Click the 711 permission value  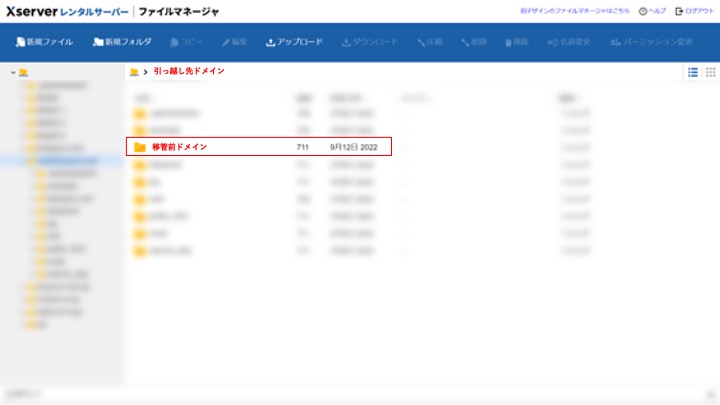(303, 147)
